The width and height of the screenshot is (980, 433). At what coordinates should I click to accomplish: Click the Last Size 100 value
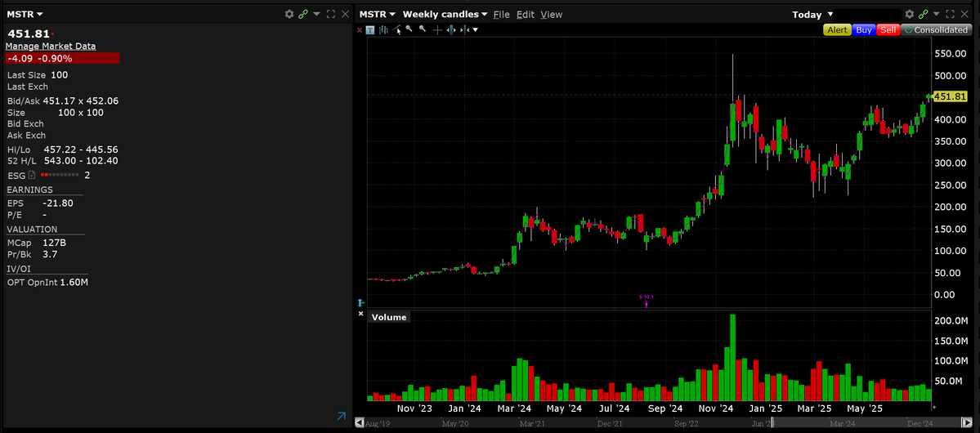[x=60, y=75]
